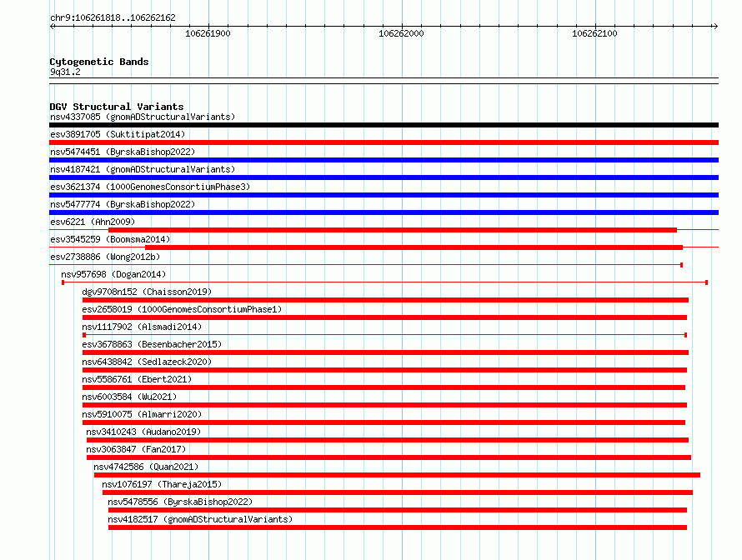The height and width of the screenshot is (560, 742).
Task: Click the red nsv4742586 variant bar
Action: (x=397, y=475)
